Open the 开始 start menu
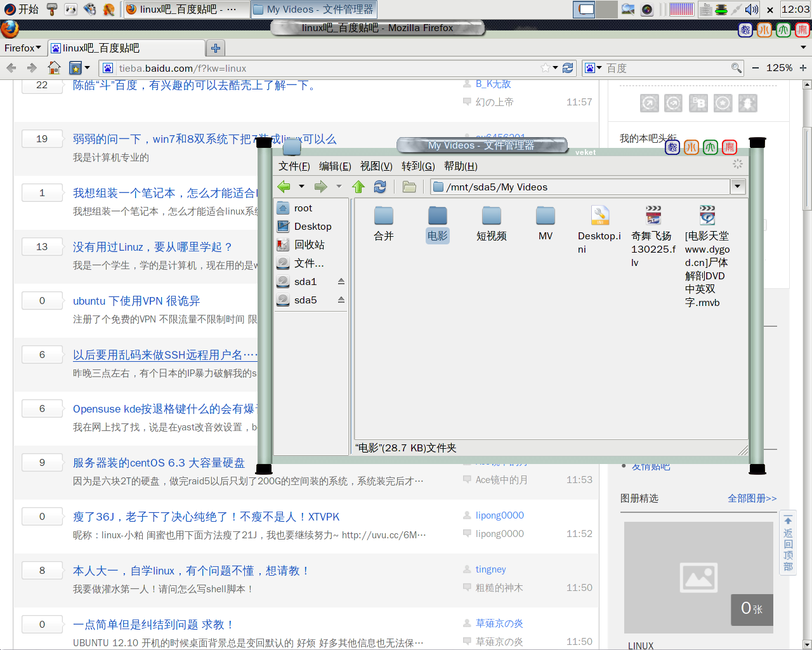The height and width of the screenshot is (650, 812). 22,9
